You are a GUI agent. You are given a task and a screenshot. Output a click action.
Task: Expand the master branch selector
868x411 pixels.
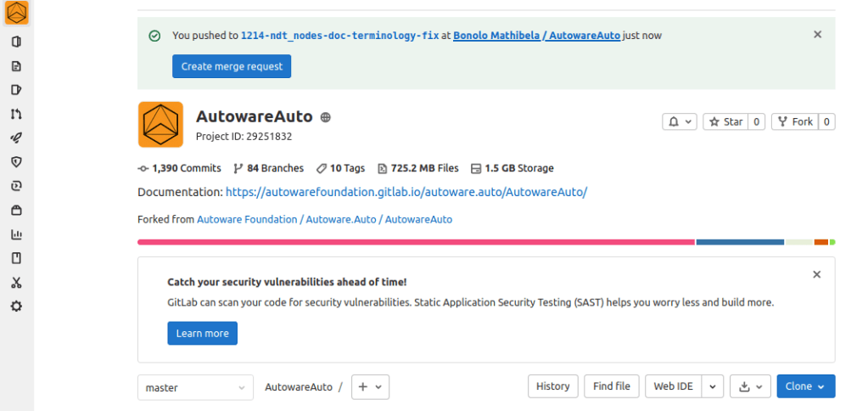[x=195, y=387]
